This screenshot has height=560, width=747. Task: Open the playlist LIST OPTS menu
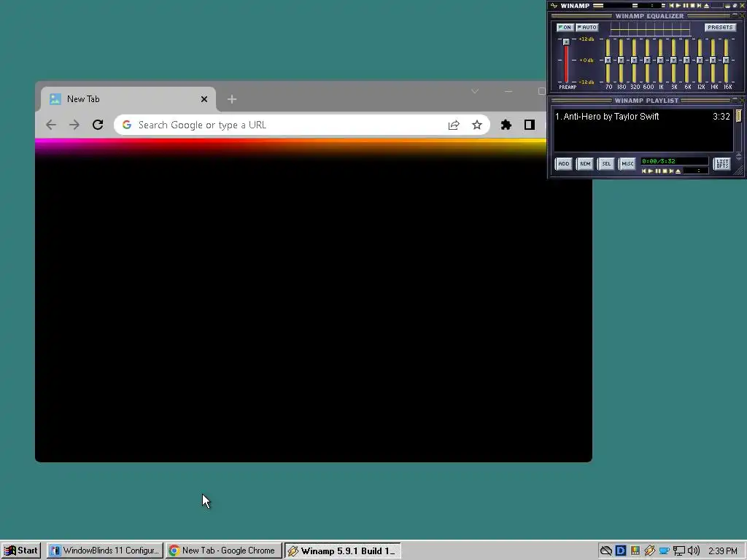[x=722, y=164]
